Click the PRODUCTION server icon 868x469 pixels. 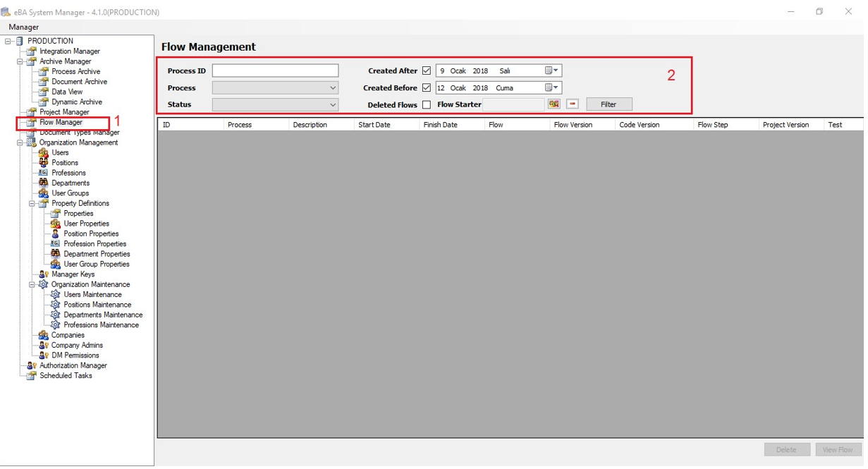(x=19, y=41)
